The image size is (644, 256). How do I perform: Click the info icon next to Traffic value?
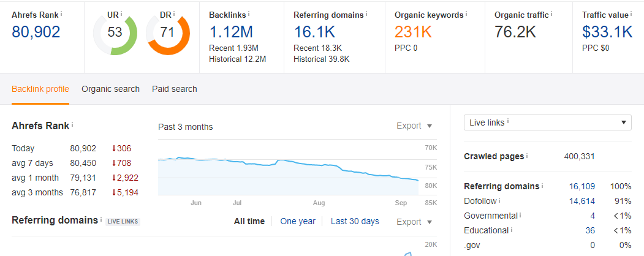pyautogui.click(x=631, y=13)
